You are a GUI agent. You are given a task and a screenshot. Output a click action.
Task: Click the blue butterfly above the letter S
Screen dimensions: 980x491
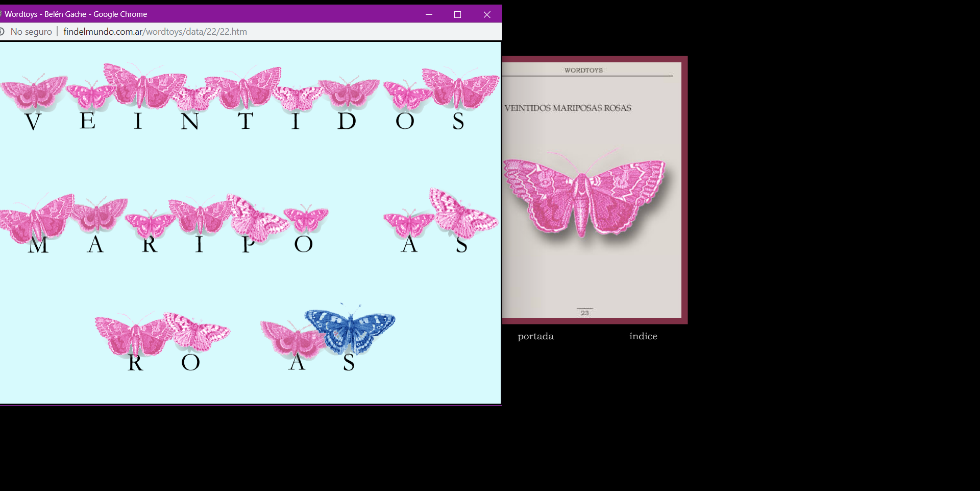[x=350, y=330]
